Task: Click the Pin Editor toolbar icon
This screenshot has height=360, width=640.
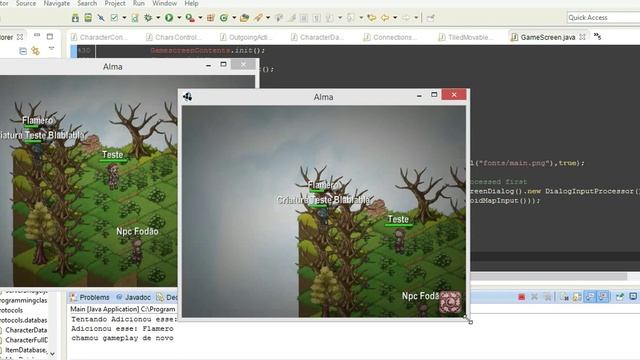Action: click(431, 18)
